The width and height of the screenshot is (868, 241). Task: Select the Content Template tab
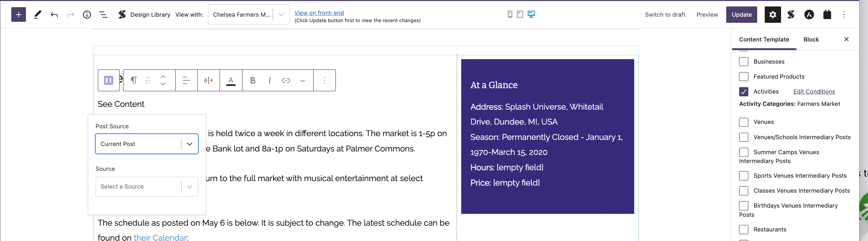click(x=764, y=39)
